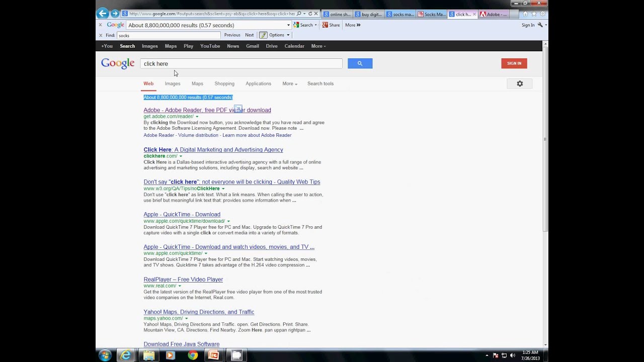Open the More dropdown under search tabs
The image size is (644, 362).
point(289,83)
